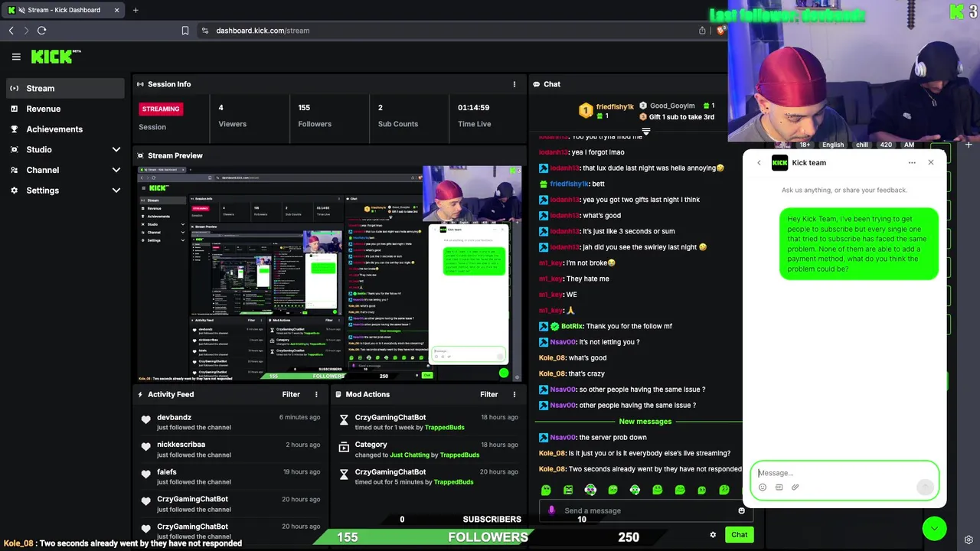980x551 pixels.
Task: Open the settings gear in bottom right corner
Action: (x=969, y=540)
